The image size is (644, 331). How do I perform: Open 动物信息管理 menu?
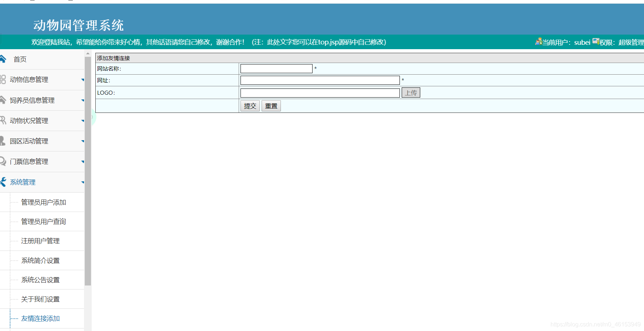pyautogui.click(x=29, y=79)
